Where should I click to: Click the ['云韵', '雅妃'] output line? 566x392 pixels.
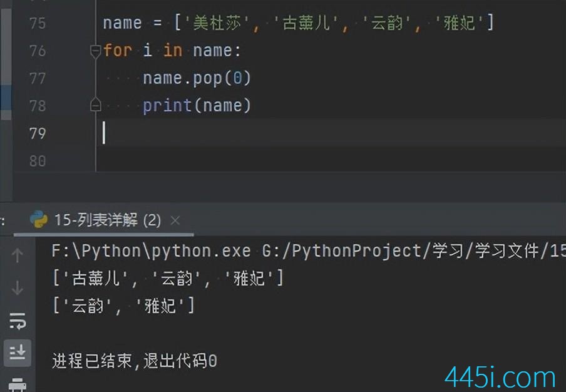click(x=124, y=306)
